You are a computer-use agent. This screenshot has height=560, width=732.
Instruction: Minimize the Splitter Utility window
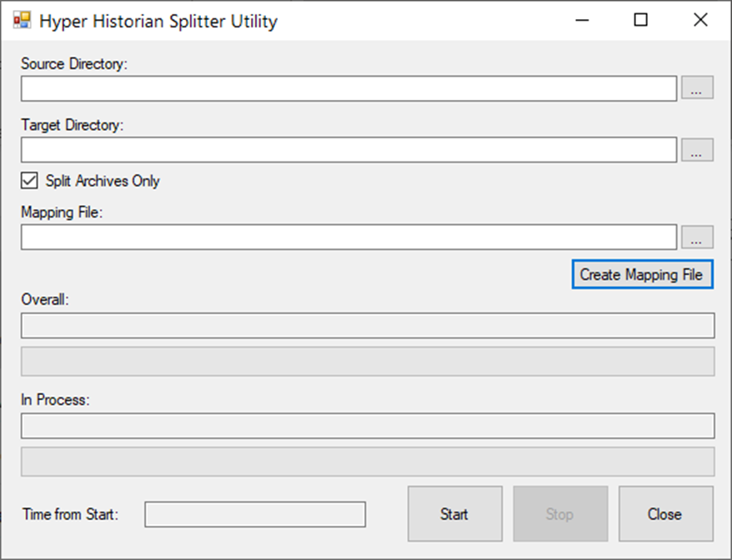point(582,20)
